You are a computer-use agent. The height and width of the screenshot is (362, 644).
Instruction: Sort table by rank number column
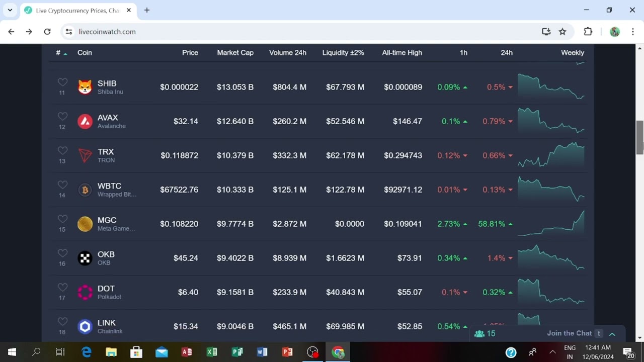click(61, 52)
